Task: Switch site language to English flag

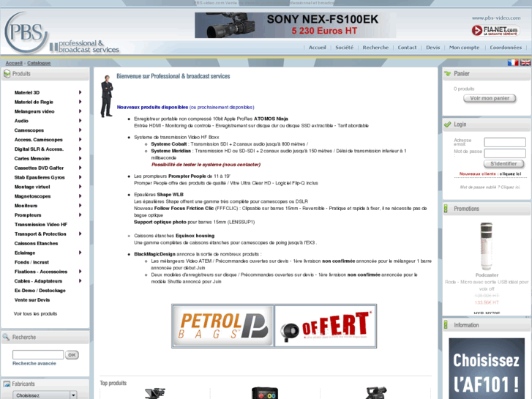Action: click(525, 62)
